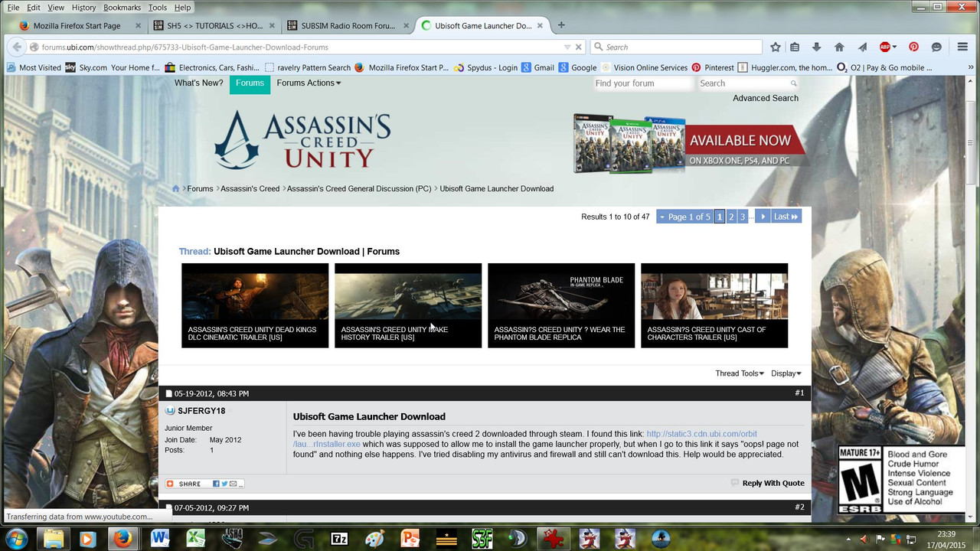Open static3.cdn.ubi.com link in post

tap(702, 433)
